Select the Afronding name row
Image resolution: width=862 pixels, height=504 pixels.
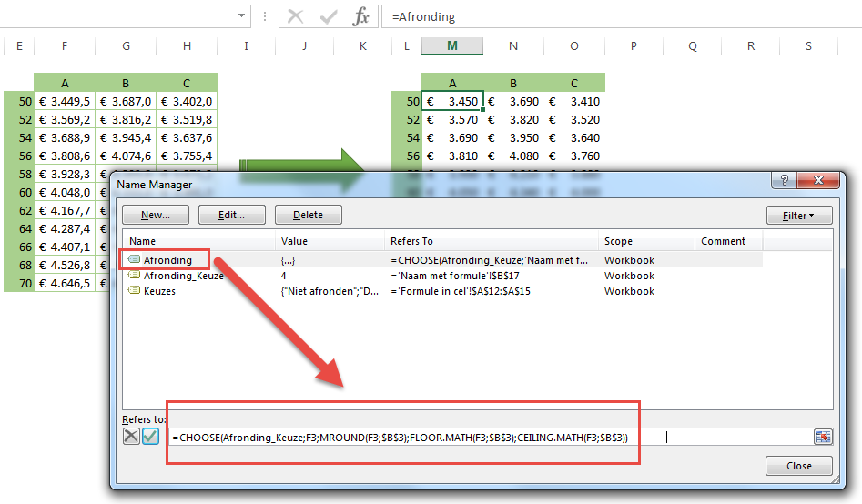tap(167, 260)
